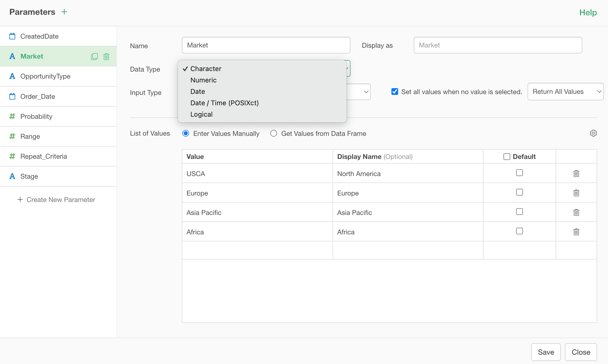Select Logical data type option
The height and width of the screenshot is (364, 608).
point(201,114)
